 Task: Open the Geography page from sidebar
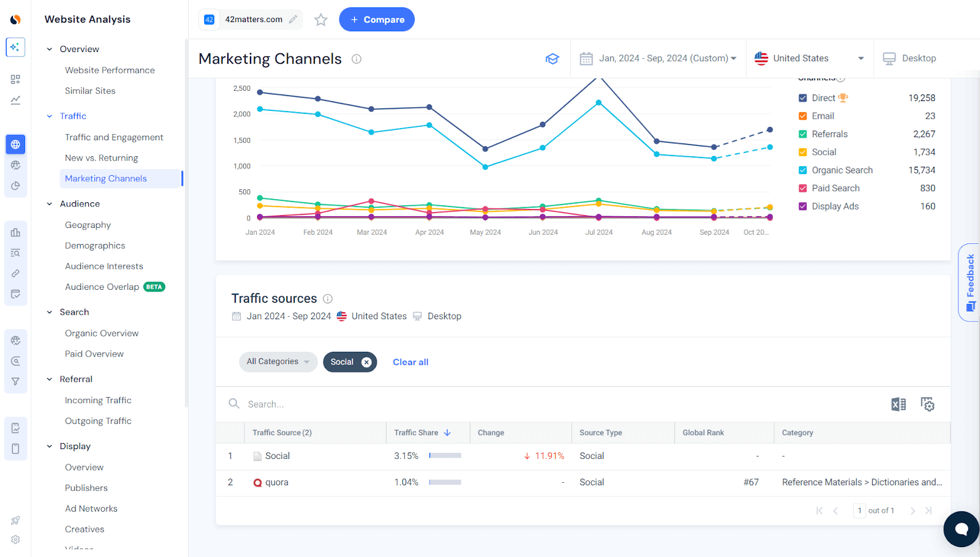pyautogui.click(x=88, y=224)
